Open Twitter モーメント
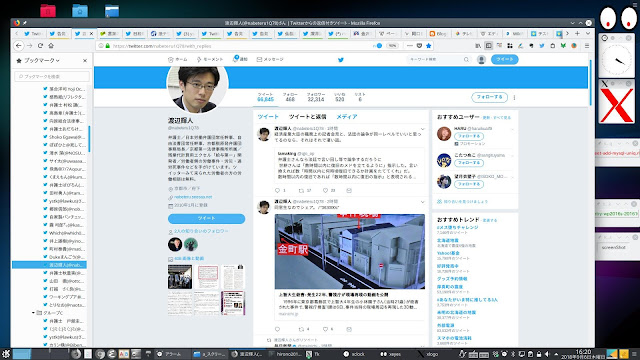This screenshot has height=360, width=640. click(x=210, y=60)
